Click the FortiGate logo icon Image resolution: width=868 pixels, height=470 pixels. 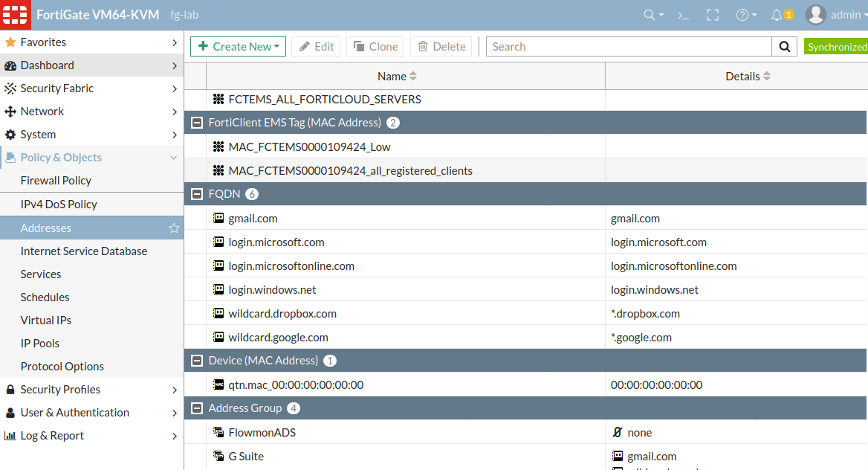coord(15,15)
